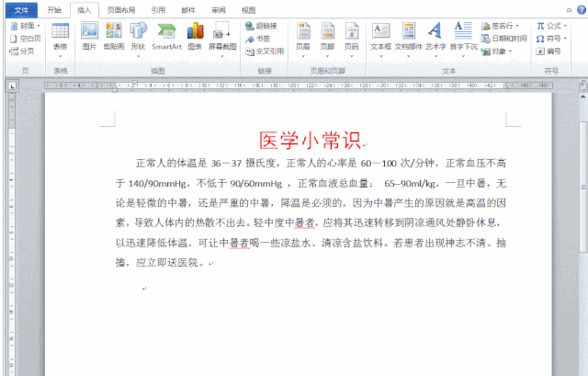The image size is (588, 376).
Task: Toggle the ruler view button above scrollbar
Action: tap(580, 85)
